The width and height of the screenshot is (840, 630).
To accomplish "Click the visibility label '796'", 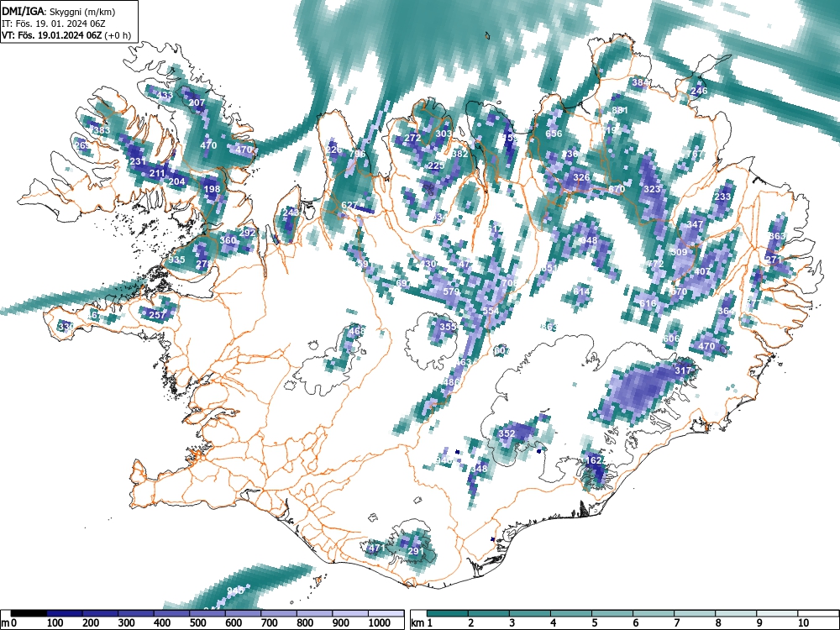I will pos(357,154).
